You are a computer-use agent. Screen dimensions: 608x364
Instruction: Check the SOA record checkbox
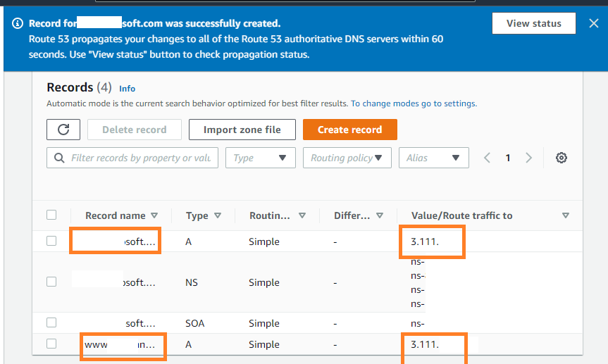click(51, 322)
